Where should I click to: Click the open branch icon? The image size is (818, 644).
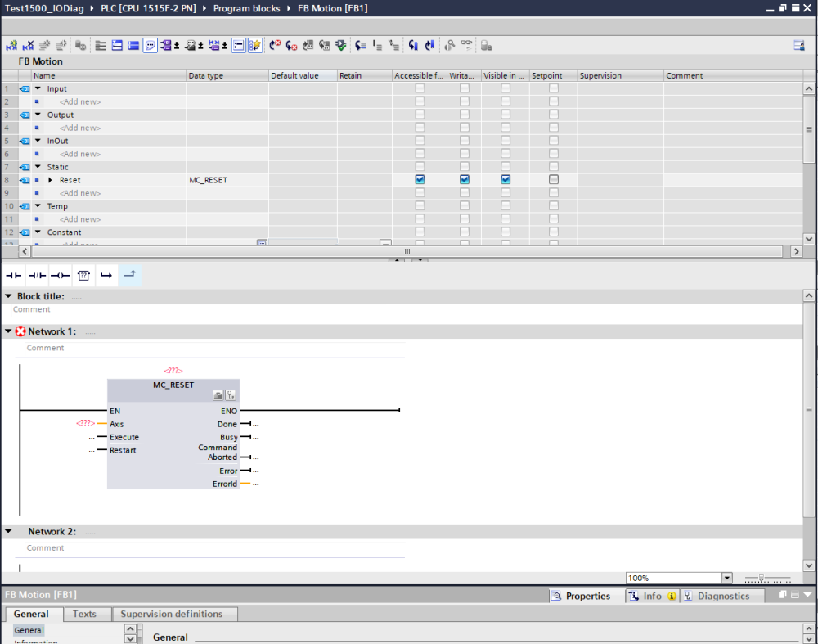[x=106, y=276]
